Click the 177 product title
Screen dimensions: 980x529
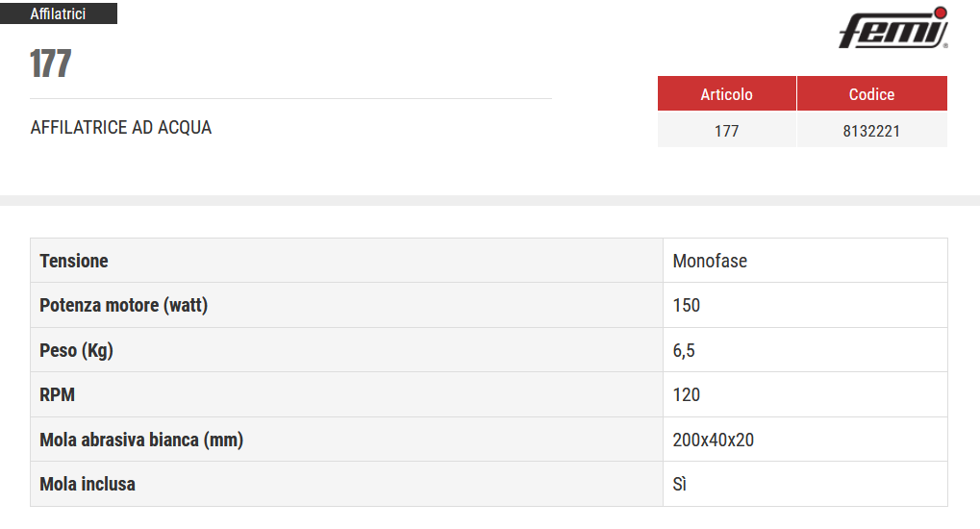click(51, 63)
